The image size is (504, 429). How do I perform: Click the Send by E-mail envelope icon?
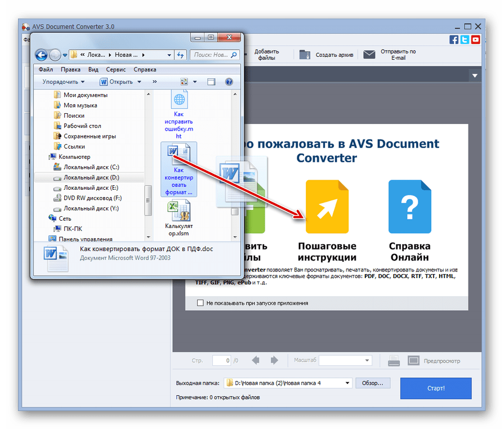[369, 55]
